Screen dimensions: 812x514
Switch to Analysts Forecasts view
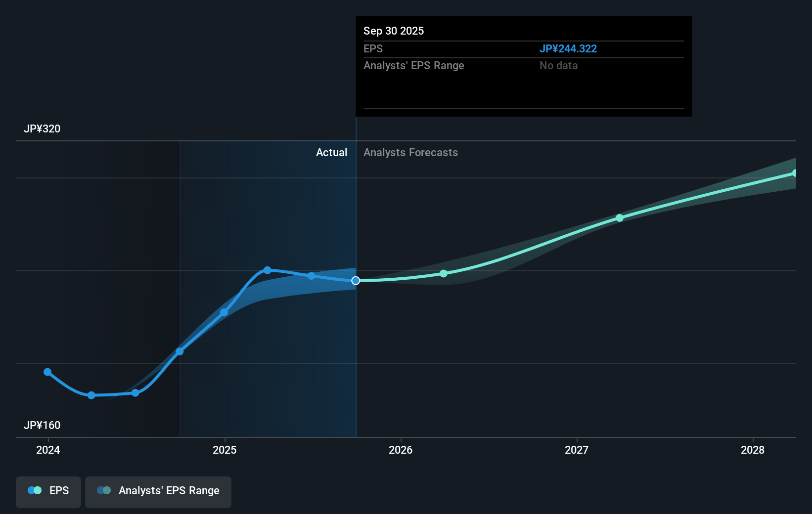point(410,152)
